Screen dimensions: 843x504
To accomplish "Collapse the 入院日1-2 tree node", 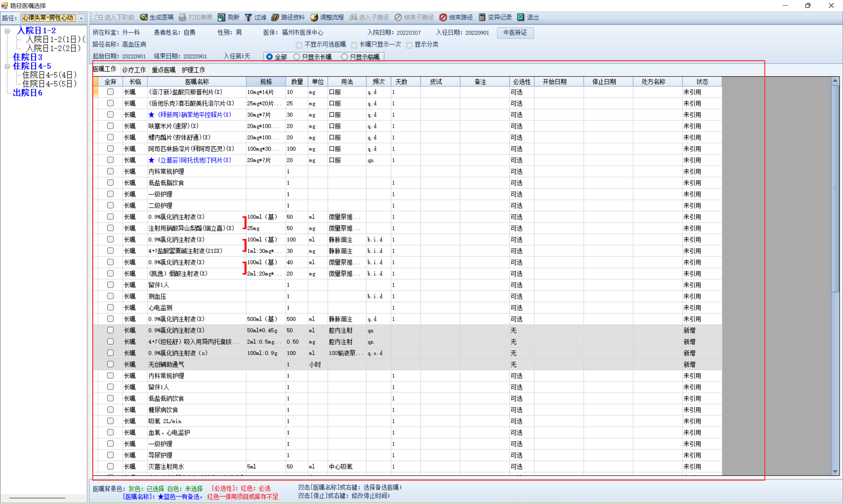I will pyautogui.click(x=7, y=31).
